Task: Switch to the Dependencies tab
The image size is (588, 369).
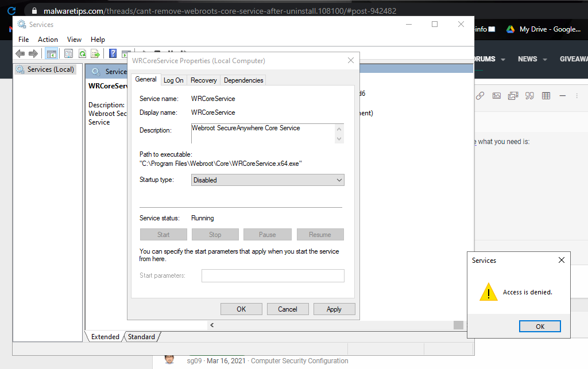Action: coord(243,80)
